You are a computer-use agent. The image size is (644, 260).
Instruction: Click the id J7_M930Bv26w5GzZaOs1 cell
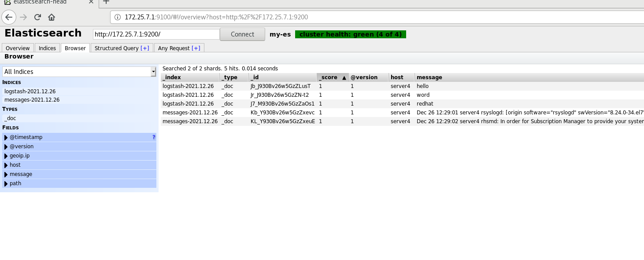(x=282, y=104)
